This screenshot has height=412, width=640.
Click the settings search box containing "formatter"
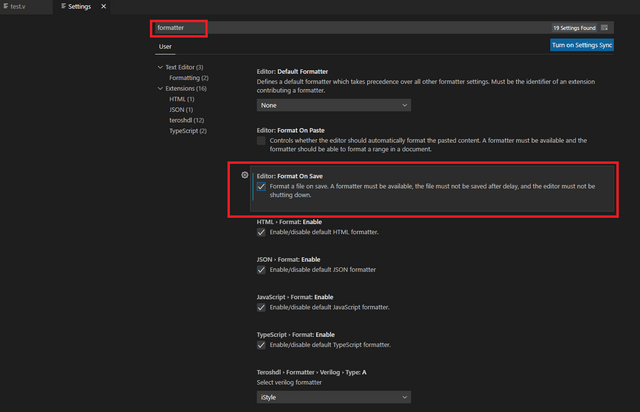coord(350,28)
